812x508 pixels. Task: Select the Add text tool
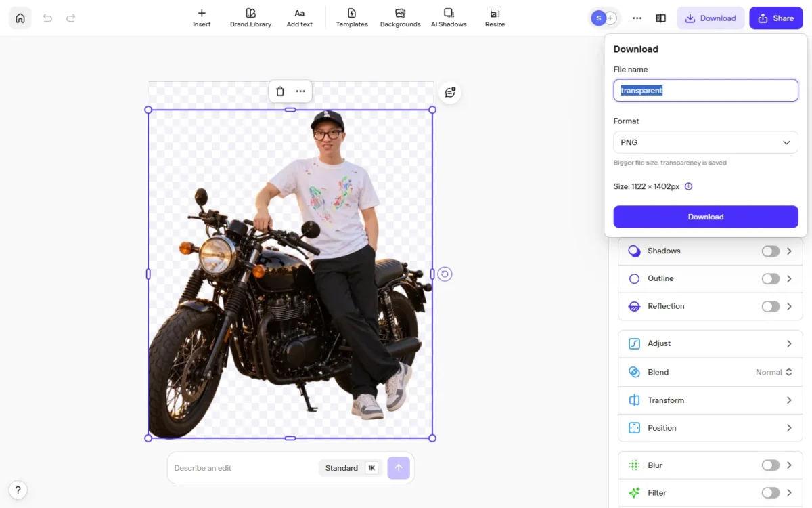tap(299, 18)
